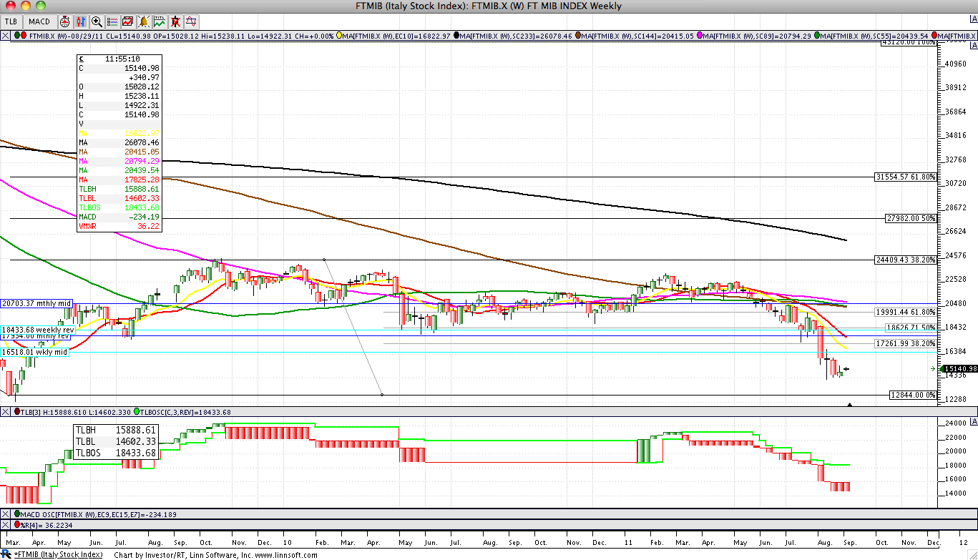Click the TLB toolbar button
This screenshot has height=560, width=978.
tap(11, 21)
